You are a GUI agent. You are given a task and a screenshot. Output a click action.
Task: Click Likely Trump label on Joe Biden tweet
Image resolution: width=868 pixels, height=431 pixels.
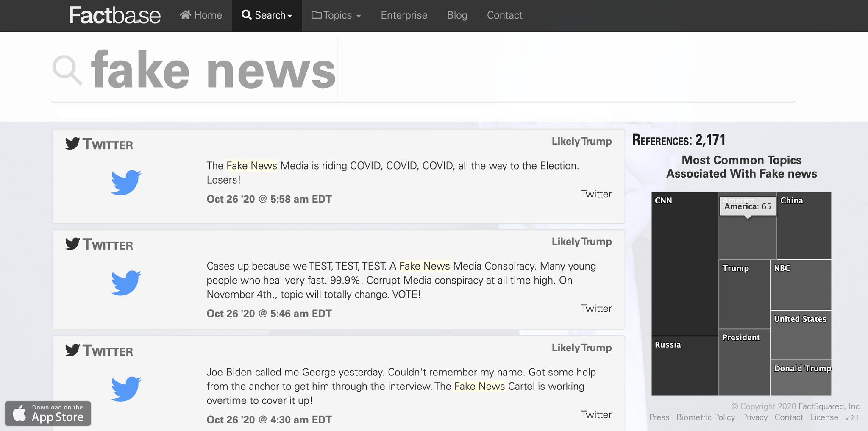click(581, 348)
